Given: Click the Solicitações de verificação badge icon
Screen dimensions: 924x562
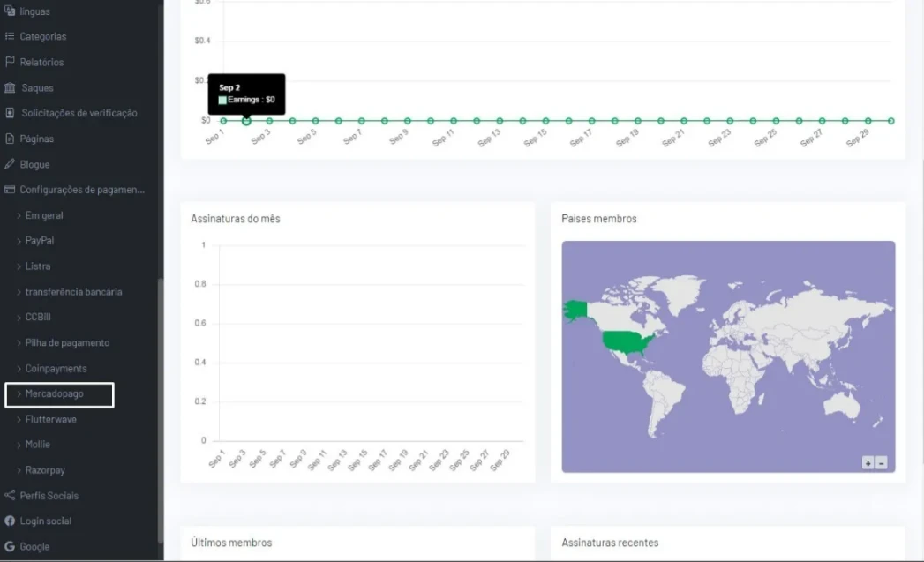Looking at the screenshot, I should point(11,113).
